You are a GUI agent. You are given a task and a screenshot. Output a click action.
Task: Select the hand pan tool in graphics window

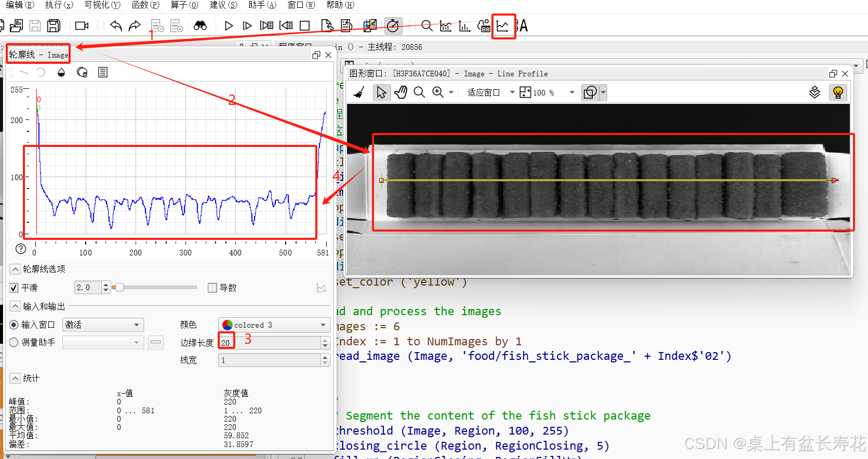point(400,92)
